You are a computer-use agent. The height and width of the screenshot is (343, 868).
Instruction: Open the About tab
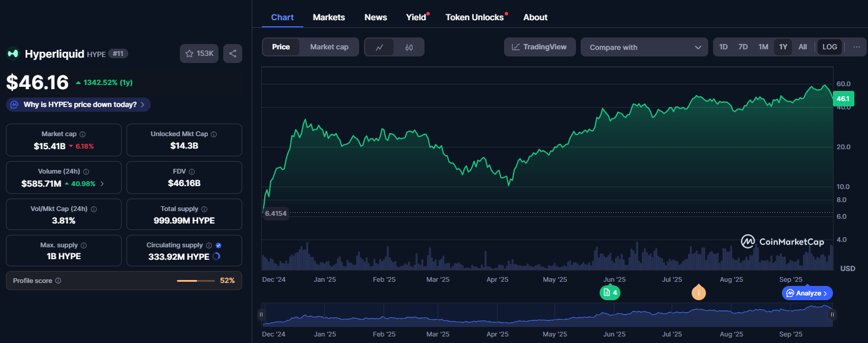click(536, 17)
